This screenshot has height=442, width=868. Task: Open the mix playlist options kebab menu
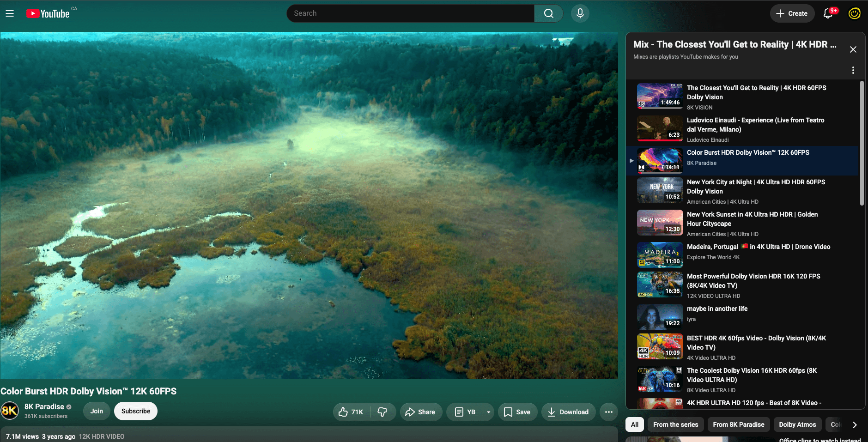tap(853, 70)
